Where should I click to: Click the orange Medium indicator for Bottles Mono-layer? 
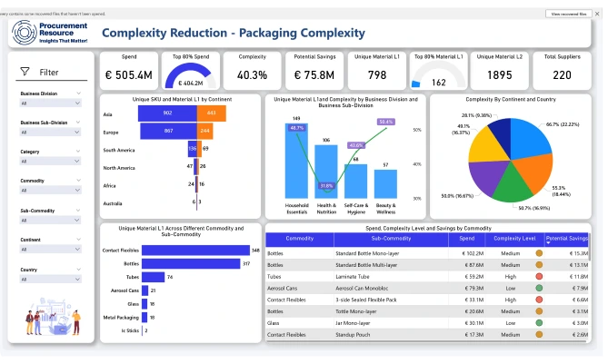[539, 251]
